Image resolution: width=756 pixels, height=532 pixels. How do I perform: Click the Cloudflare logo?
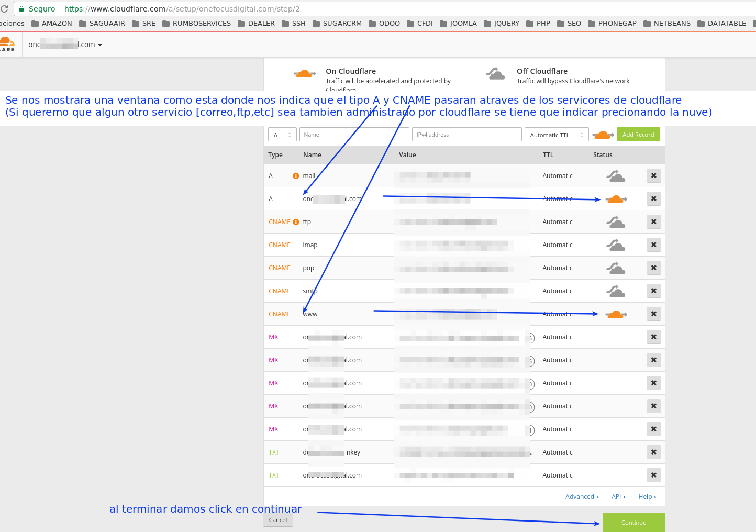[7, 45]
